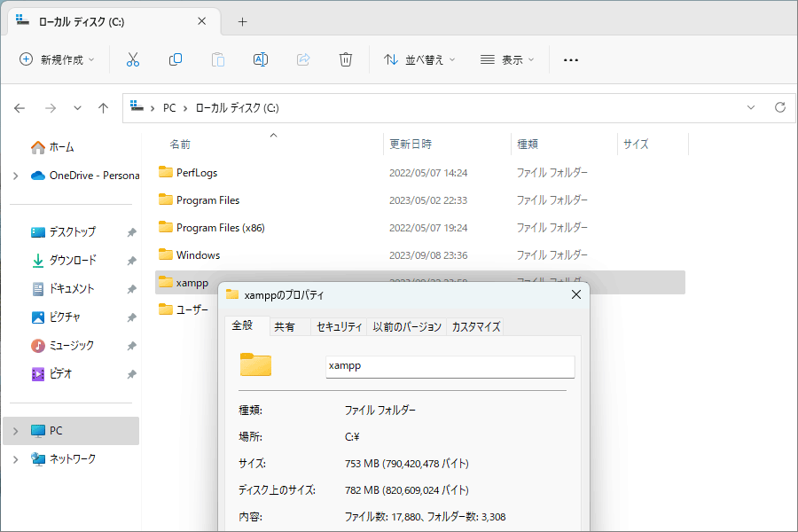This screenshot has width=798, height=532.
Task: Go back with the left arrow
Action: click(20, 108)
